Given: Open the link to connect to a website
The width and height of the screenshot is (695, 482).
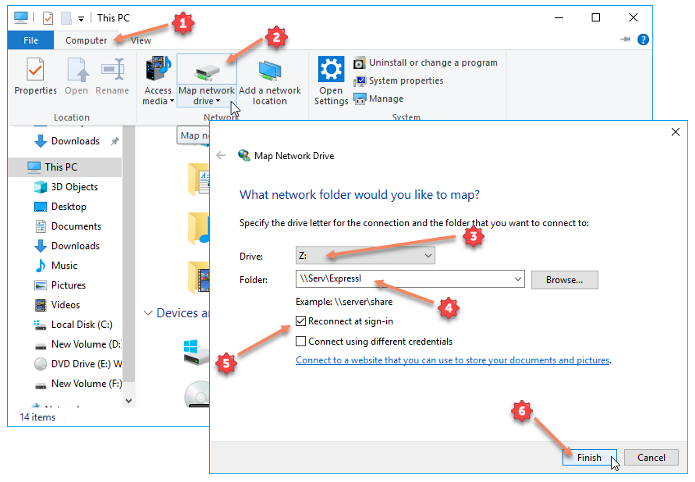Looking at the screenshot, I should [x=452, y=360].
